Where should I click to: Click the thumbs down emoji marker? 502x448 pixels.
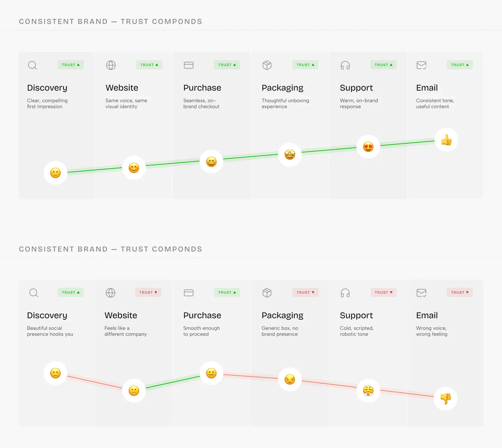(x=446, y=398)
